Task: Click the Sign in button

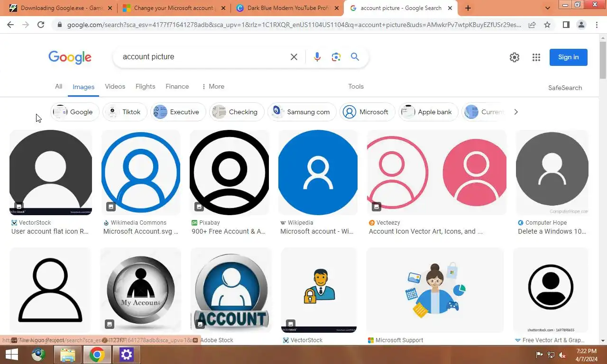Action: pyautogui.click(x=568, y=57)
